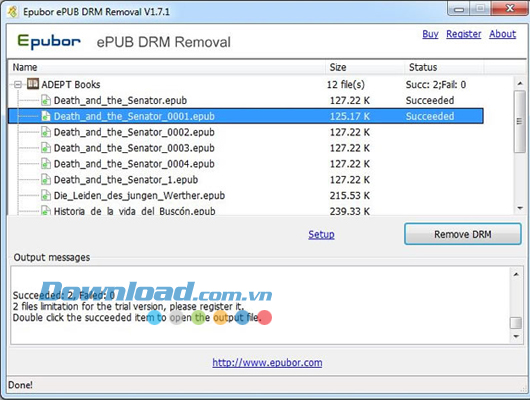Image resolution: width=530 pixels, height=400 pixels.
Task: Click the file icon for Death_and_the_Senator_0002.epub
Action: (x=46, y=132)
